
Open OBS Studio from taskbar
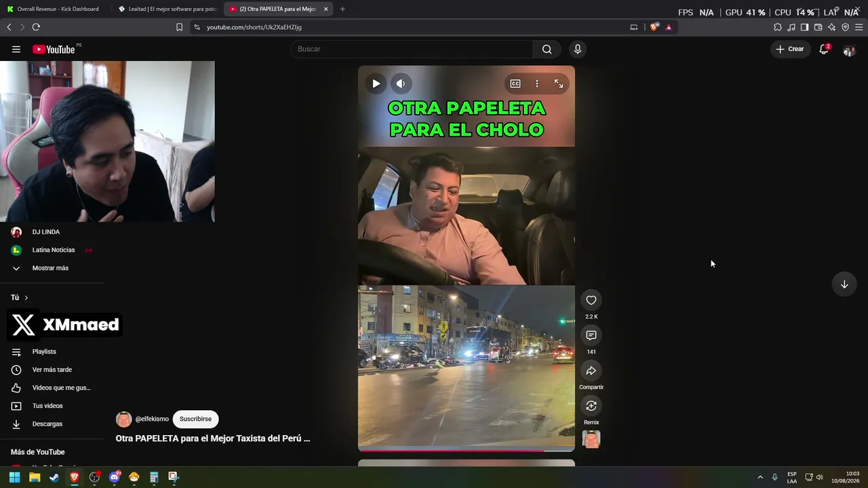click(x=94, y=477)
